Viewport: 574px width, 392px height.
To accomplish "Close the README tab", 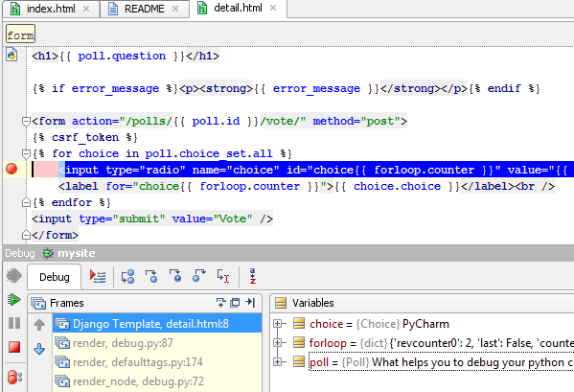I will coord(175,9).
